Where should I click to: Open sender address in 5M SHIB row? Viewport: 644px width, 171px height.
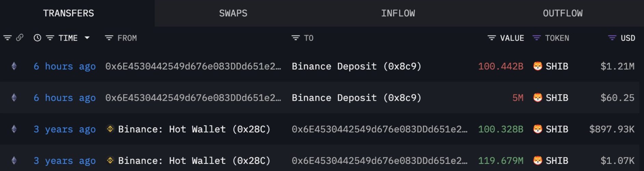pos(193,98)
